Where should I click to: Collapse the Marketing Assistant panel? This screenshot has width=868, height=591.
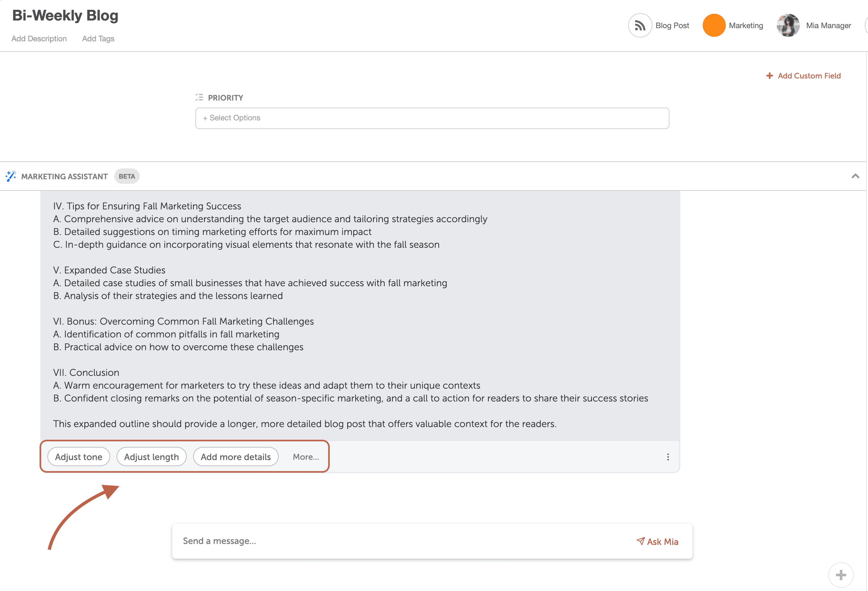855,176
